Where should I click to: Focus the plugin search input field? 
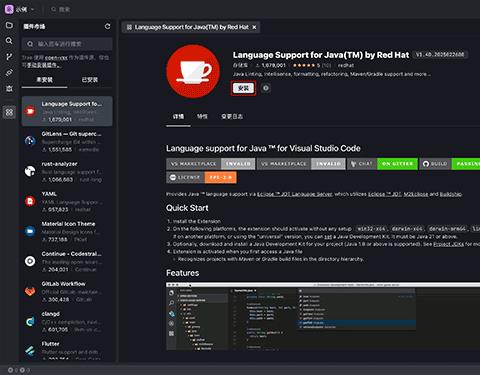[x=67, y=44]
